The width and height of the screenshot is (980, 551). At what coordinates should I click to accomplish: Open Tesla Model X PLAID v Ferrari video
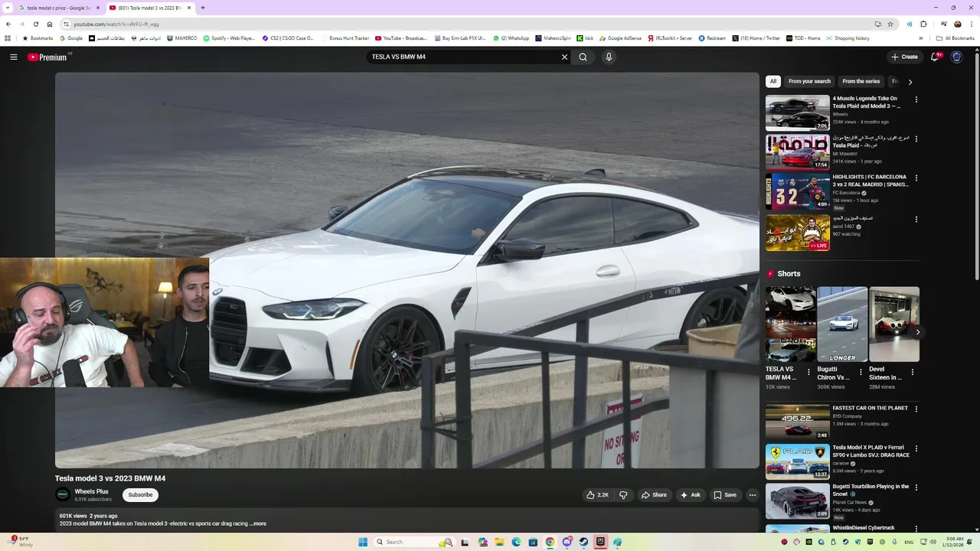click(797, 461)
